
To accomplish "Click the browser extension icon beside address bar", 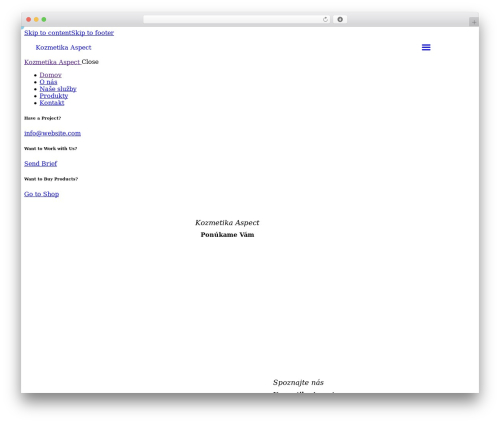I will [x=340, y=20].
